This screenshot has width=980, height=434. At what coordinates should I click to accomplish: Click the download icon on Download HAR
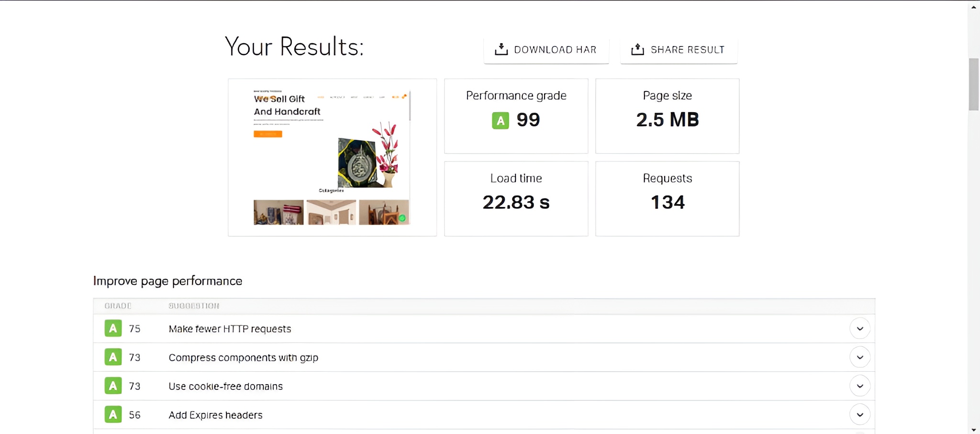tap(501, 49)
